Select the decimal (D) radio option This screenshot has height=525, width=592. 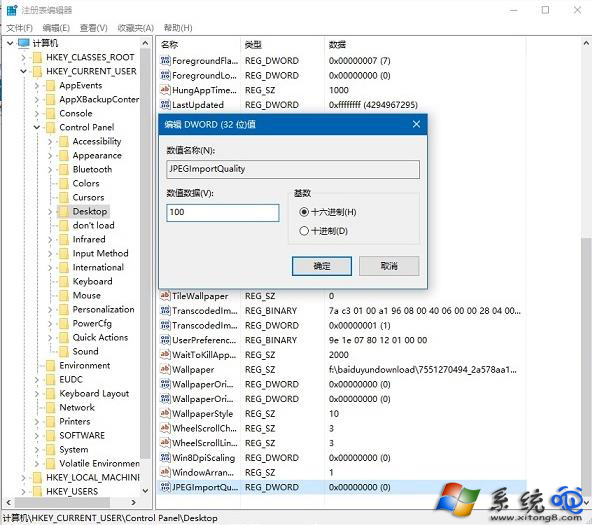point(304,231)
